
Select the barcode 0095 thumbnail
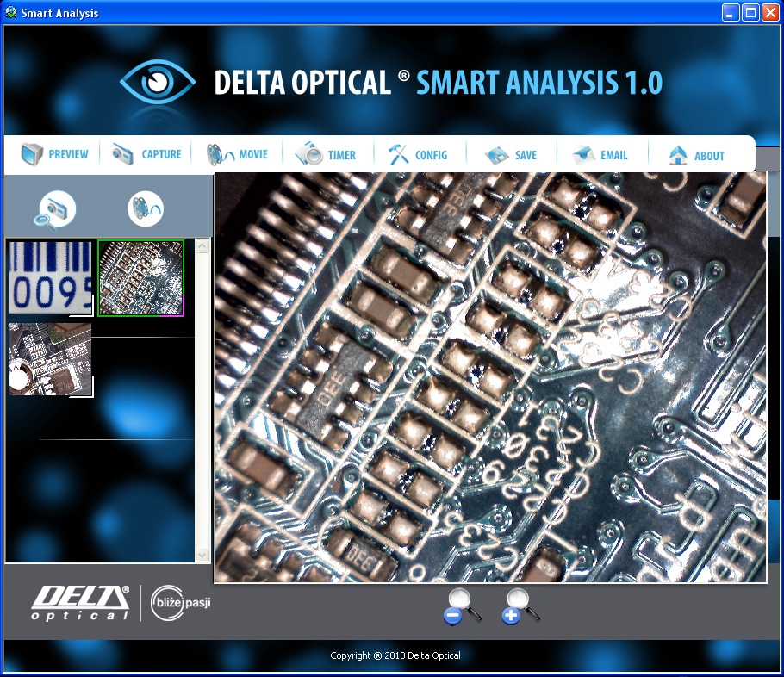coord(50,277)
